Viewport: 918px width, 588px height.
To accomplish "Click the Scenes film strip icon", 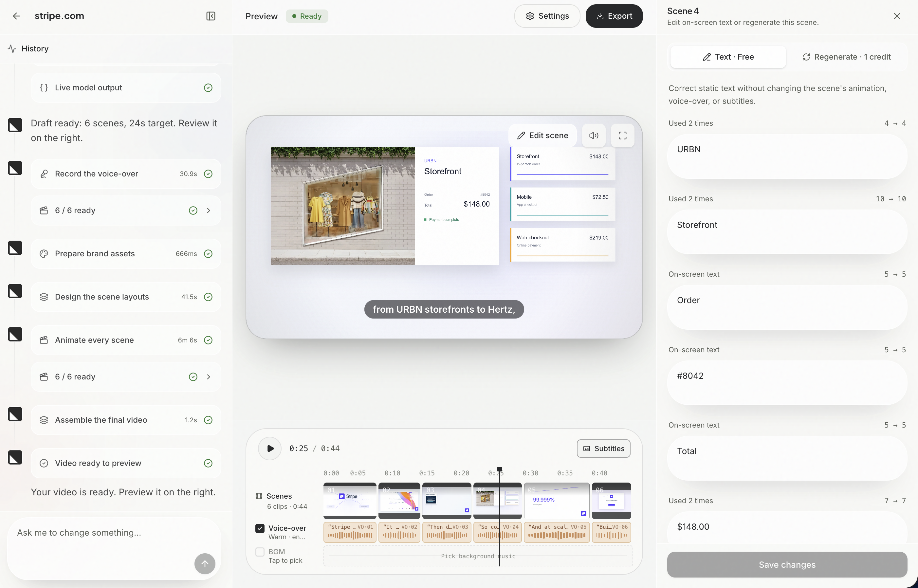I will tap(259, 496).
